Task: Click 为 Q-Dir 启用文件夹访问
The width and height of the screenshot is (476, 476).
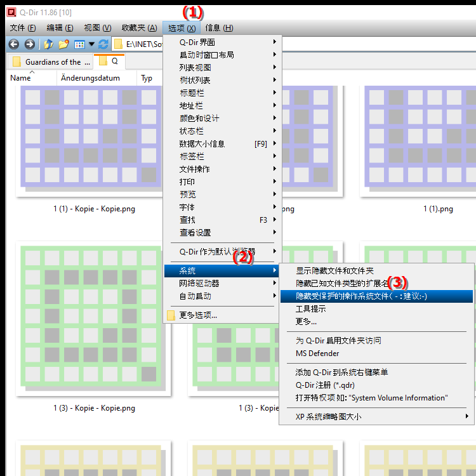Action: (x=376, y=341)
